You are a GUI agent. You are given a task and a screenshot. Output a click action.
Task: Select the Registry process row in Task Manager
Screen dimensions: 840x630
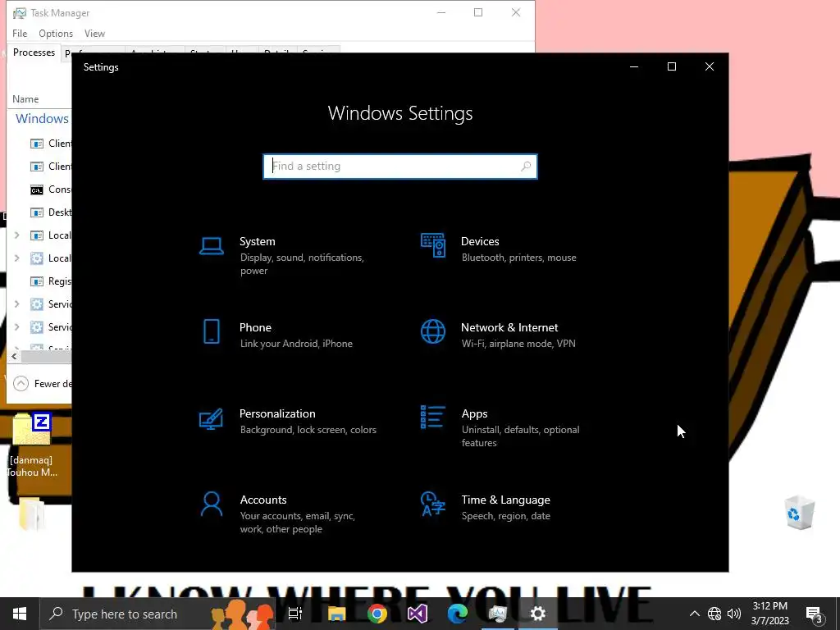(x=39, y=281)
